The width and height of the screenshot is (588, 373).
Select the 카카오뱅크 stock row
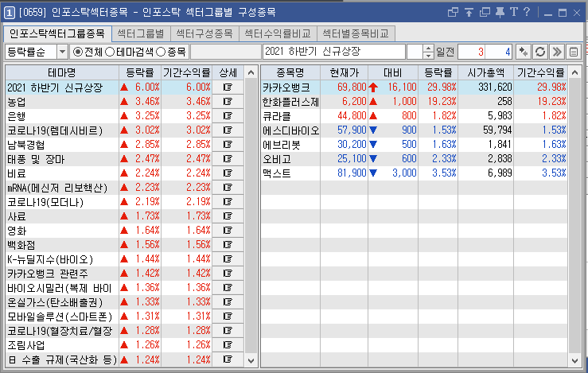(414, 87)
